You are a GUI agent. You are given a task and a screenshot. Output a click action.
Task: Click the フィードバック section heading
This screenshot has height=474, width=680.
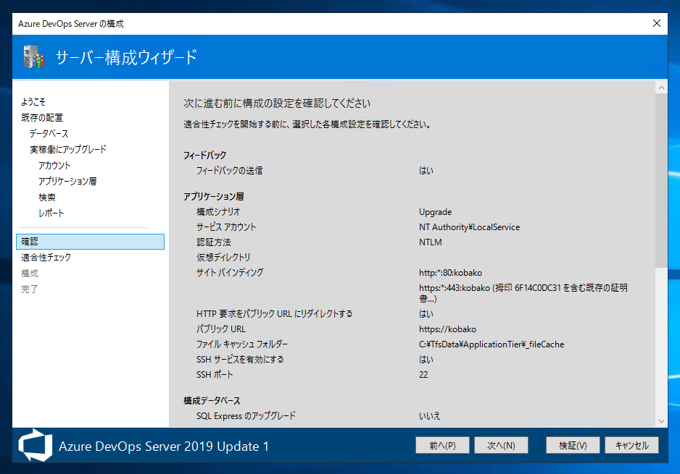tap(205, 155)
